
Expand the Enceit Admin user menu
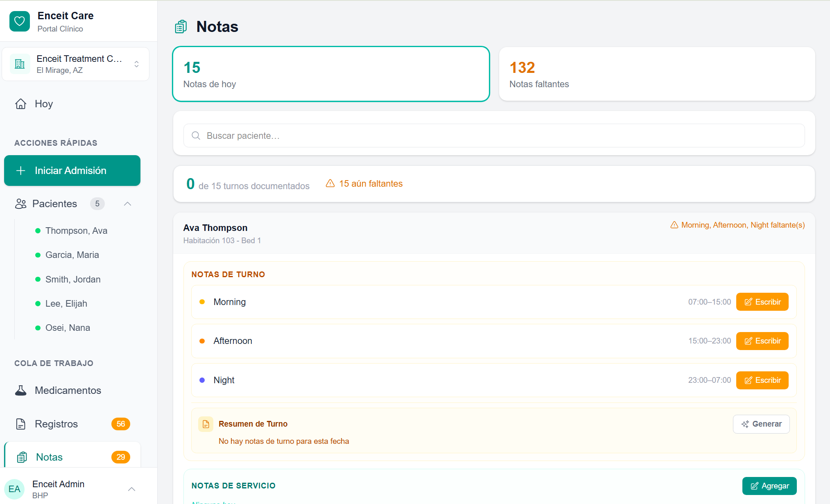coord(131,489)
